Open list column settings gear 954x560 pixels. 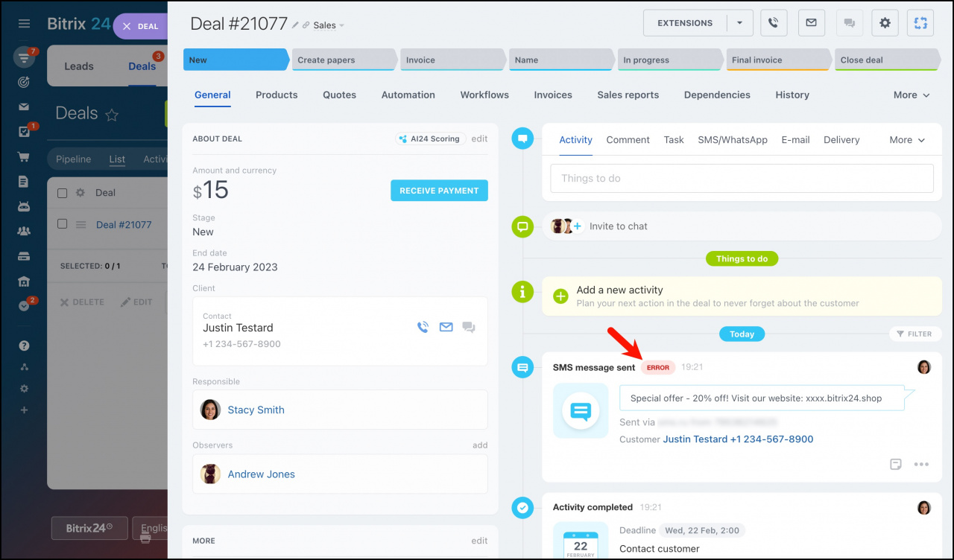[x=80, y=193]
